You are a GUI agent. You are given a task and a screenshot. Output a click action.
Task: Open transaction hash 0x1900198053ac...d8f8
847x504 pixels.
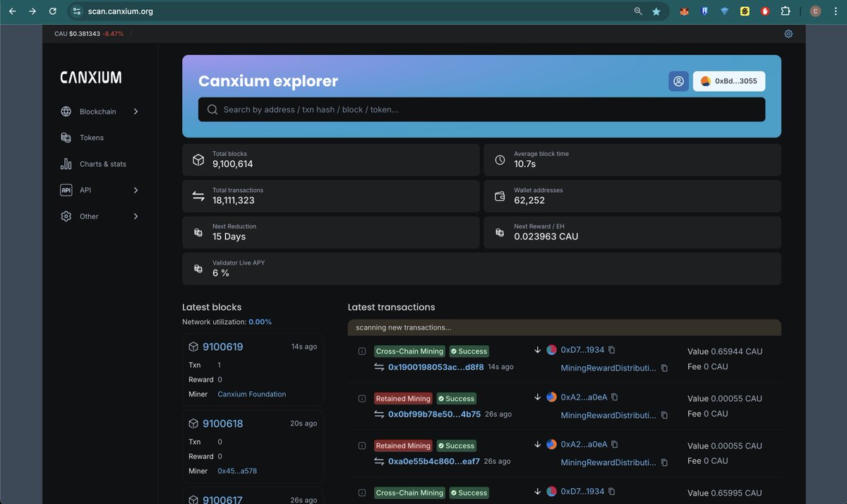[436, 367]
